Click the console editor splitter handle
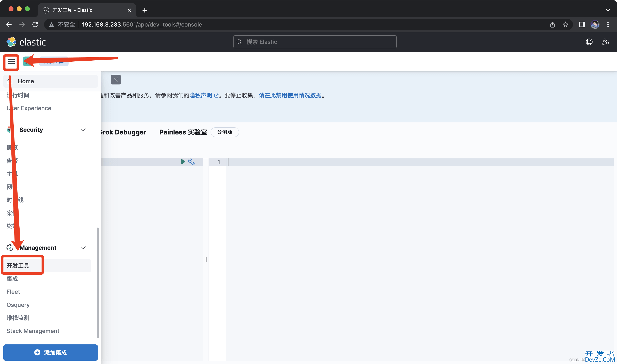The image size is (617, 364). (x=205, y=260)
